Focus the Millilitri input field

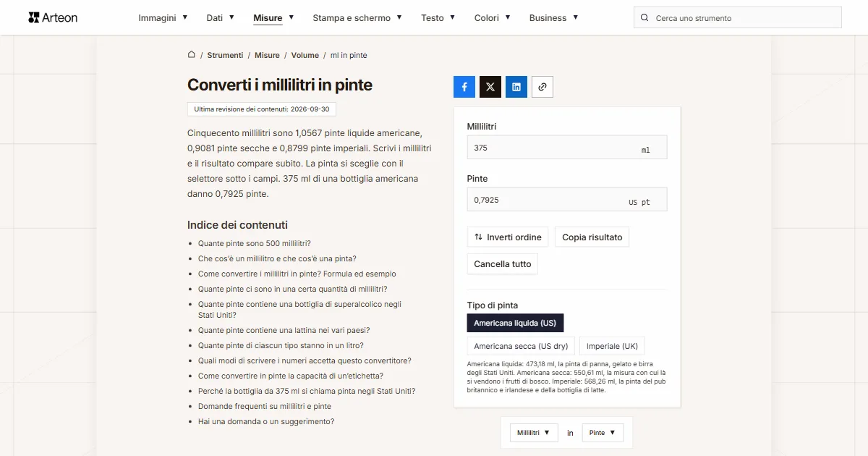point(567,148)
